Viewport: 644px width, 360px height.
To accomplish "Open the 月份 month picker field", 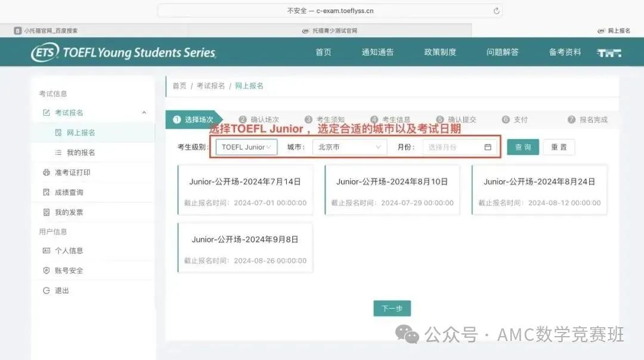I will 459,147.
